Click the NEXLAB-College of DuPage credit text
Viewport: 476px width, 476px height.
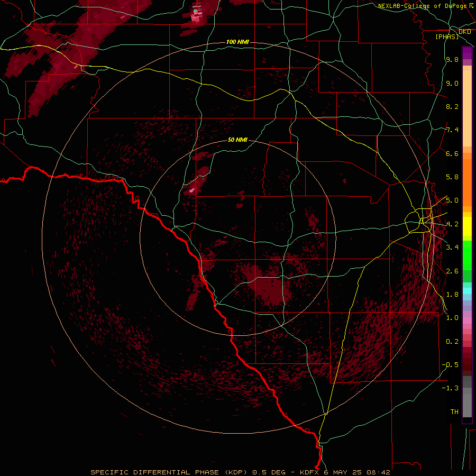423,6
